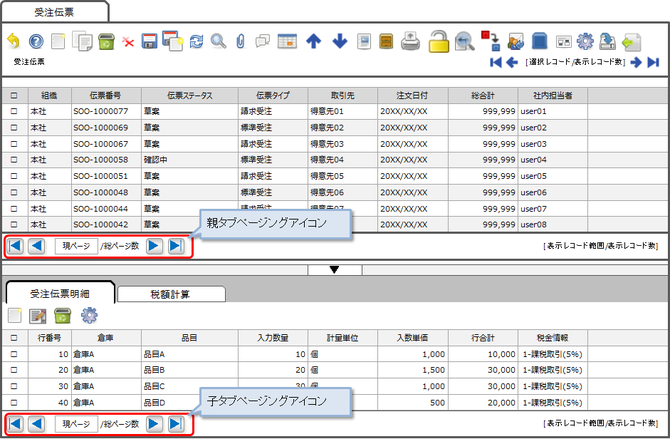Check the 品目C line checkbox

point(14,386)
